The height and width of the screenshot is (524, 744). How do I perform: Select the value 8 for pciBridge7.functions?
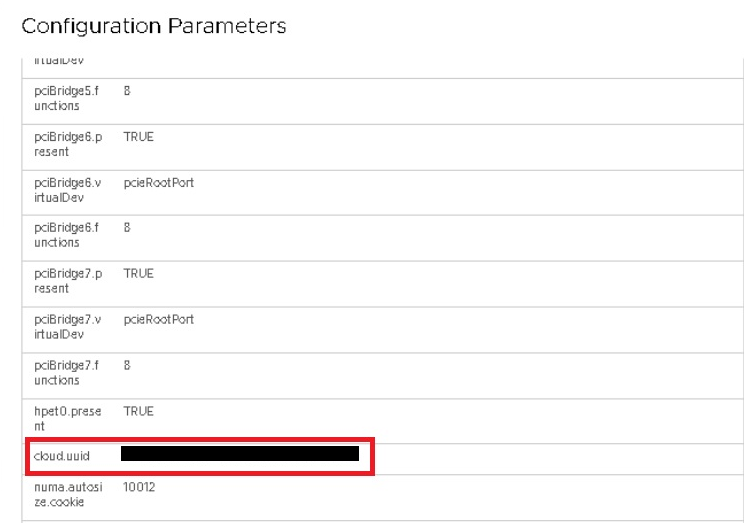128,366
